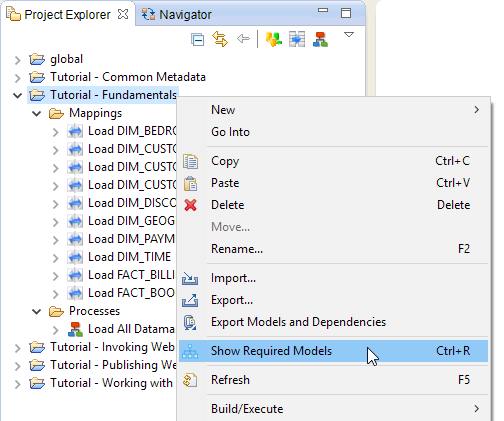This screenshot has height=421, width=504.
Task: Click the Load DIM_DISCO mapping icon
Action: tap(75, 203)
